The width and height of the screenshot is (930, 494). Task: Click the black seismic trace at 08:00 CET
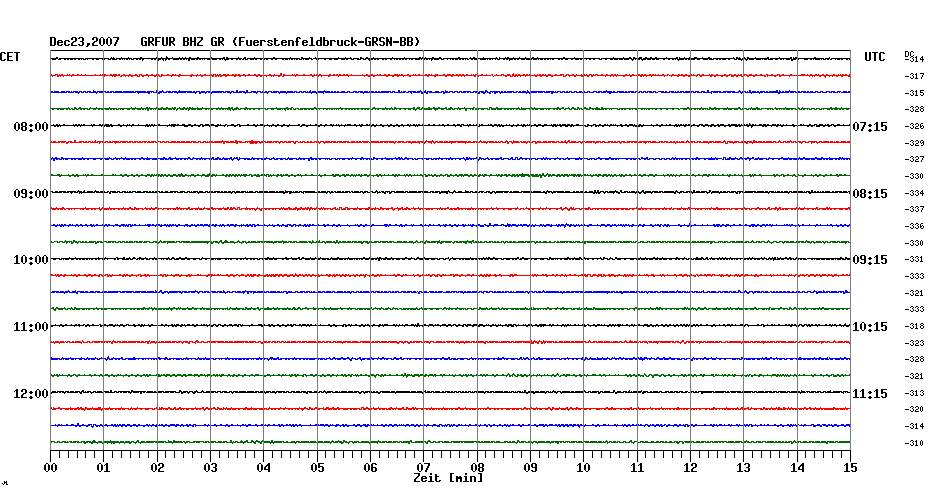click(451, 126)
